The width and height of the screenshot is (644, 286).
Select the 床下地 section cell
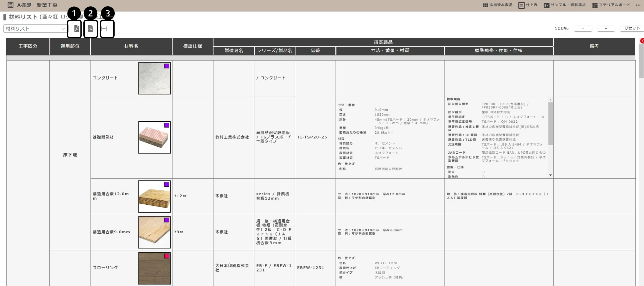coord(70,155)
